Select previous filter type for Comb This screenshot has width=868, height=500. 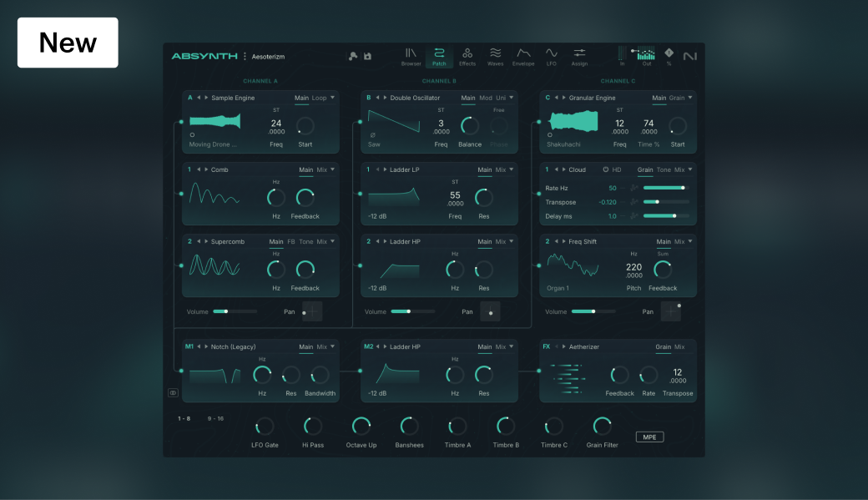pos(199,169)
